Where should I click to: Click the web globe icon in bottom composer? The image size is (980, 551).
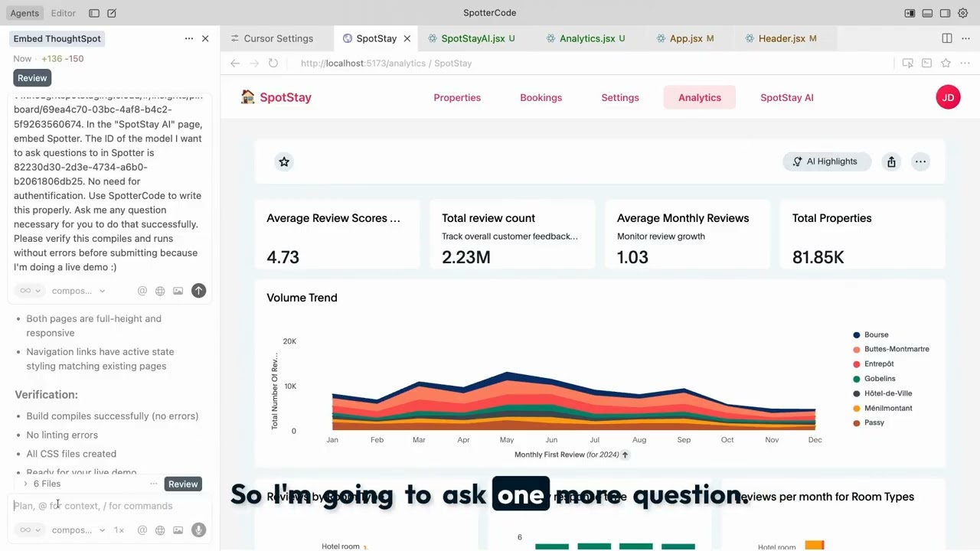(160, 530)
